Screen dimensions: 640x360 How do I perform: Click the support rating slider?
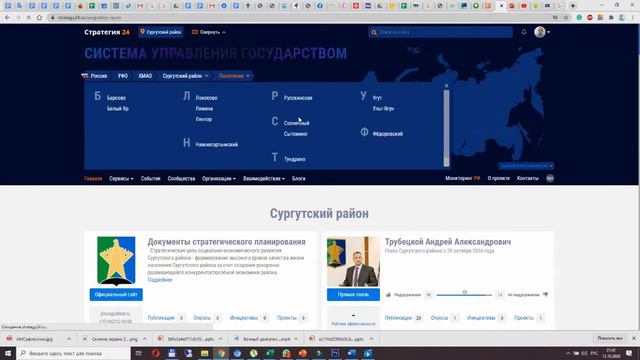(x=464, y=294)
